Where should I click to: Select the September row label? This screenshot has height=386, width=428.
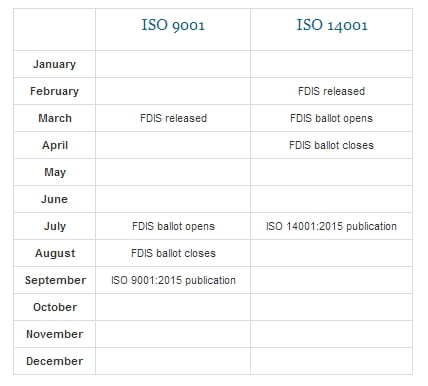[55, 280]
